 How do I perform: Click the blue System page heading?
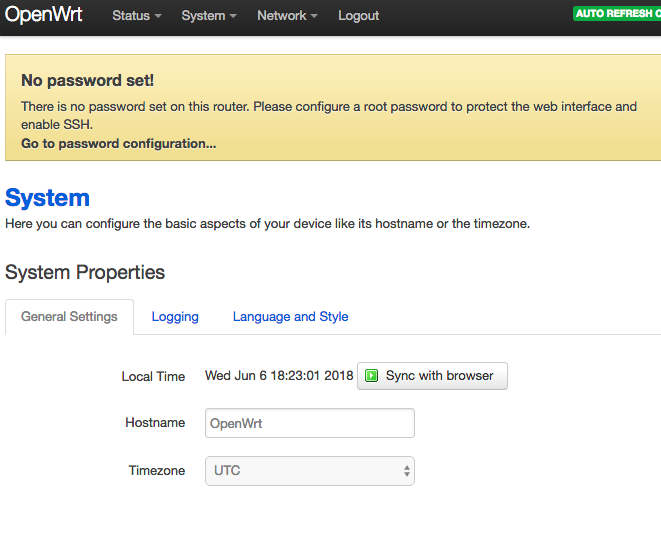pyautogui.click(x=47, y=197)
